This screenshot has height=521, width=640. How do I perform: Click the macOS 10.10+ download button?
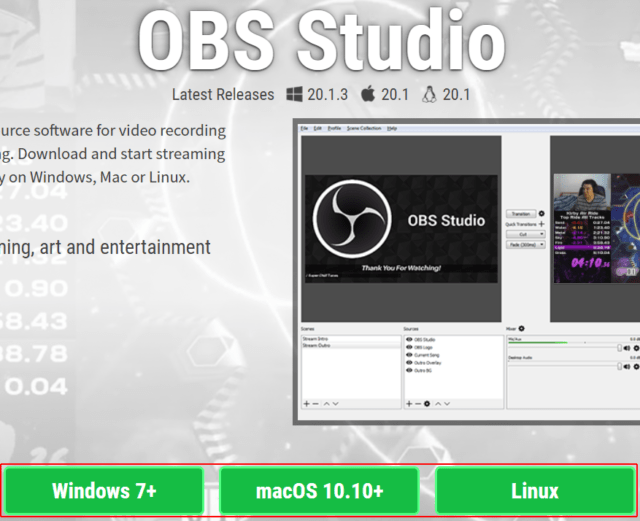pos(319,490)
